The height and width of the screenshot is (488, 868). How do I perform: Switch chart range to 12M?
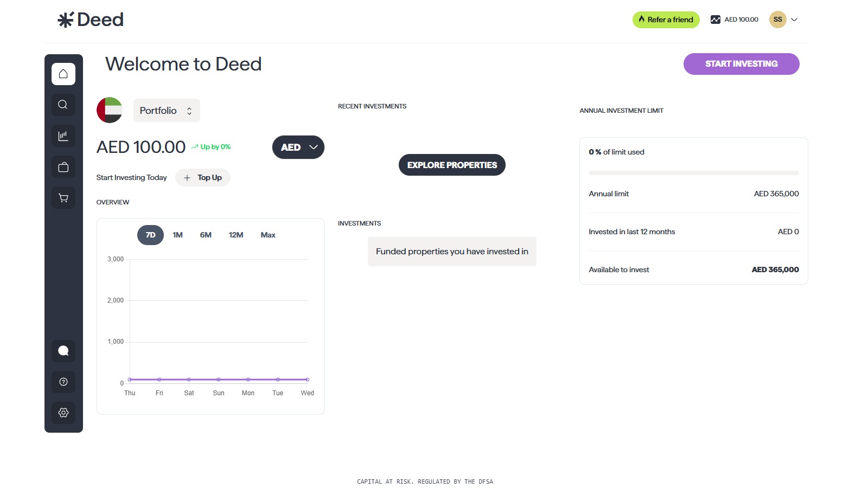pyautogui.click(x=235, y=235)
